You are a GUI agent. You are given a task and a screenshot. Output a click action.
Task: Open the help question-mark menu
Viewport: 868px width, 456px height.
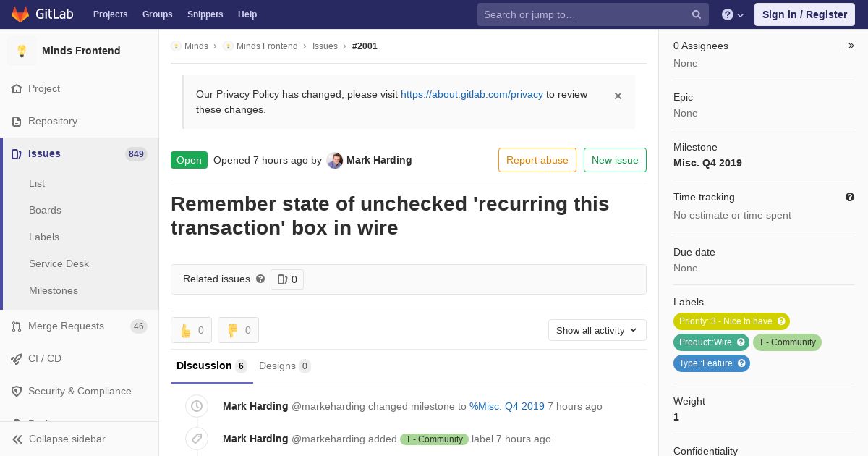733,14
